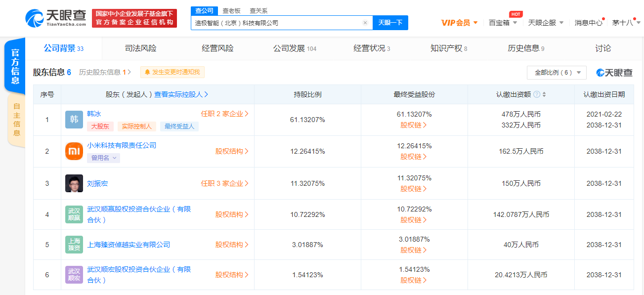The height and width of the screenshot is (295, 644).
Task: Click the 韩冰 avatar icon
Action: (x=74, y=120)
